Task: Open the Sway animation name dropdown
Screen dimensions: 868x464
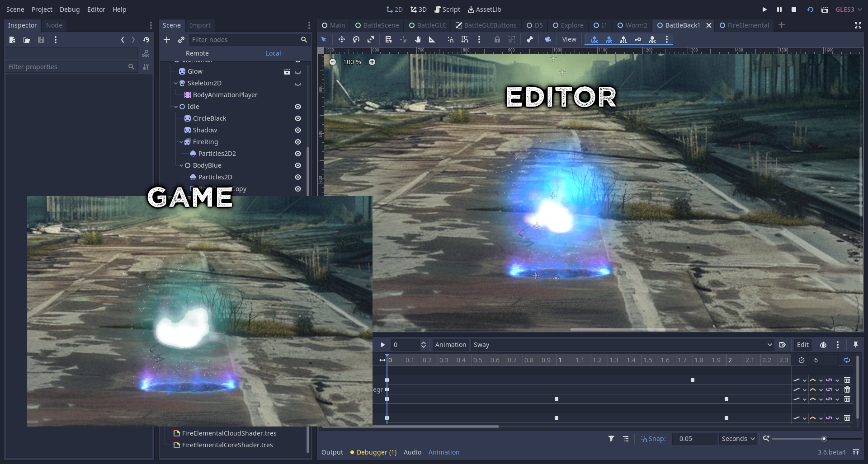Action: point(621,345)
